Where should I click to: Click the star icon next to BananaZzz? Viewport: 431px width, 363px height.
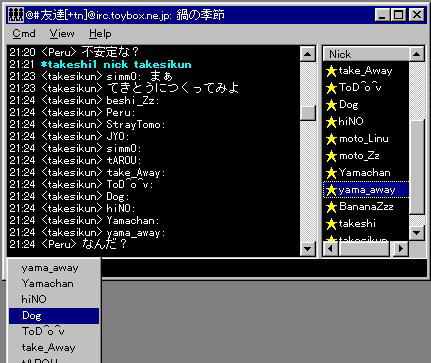tap(331, 207)
